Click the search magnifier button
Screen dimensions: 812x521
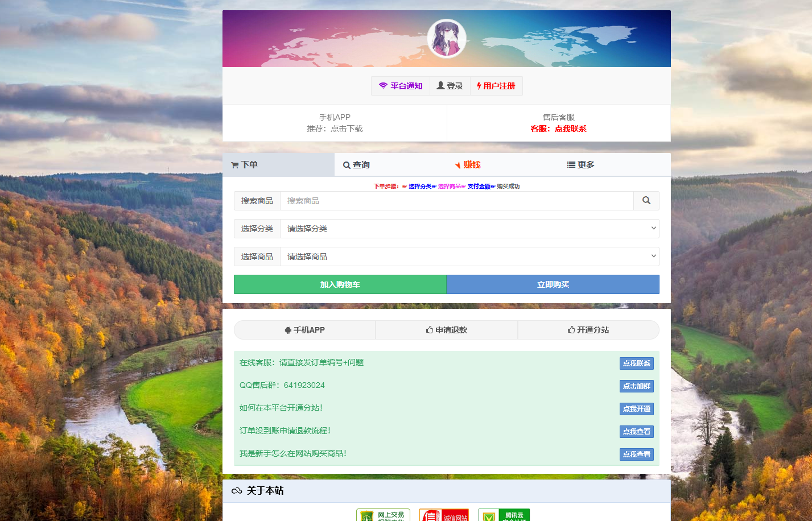(646, 201)
